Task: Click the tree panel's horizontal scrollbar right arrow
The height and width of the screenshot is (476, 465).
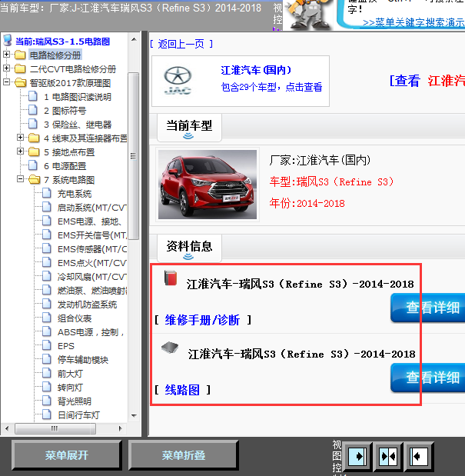Action: pyautogui.click(x=121, y=427)
